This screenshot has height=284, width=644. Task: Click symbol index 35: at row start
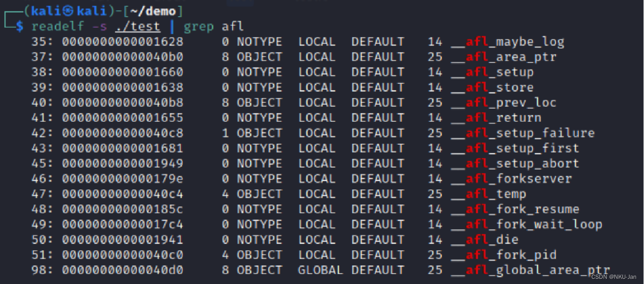tap(43, 42)
